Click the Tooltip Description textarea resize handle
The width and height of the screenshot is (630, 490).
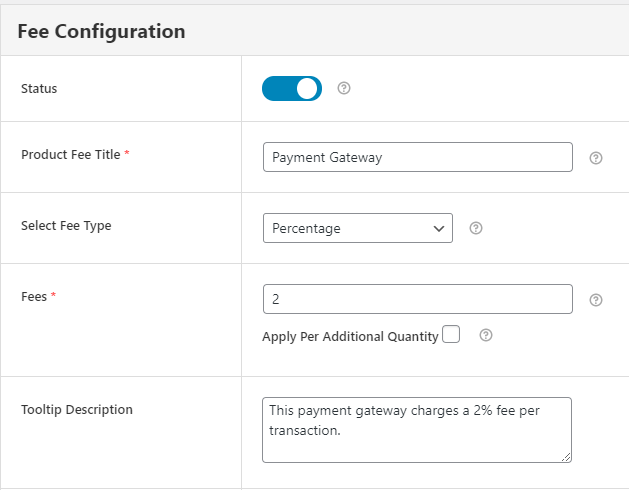coord(566,457)
